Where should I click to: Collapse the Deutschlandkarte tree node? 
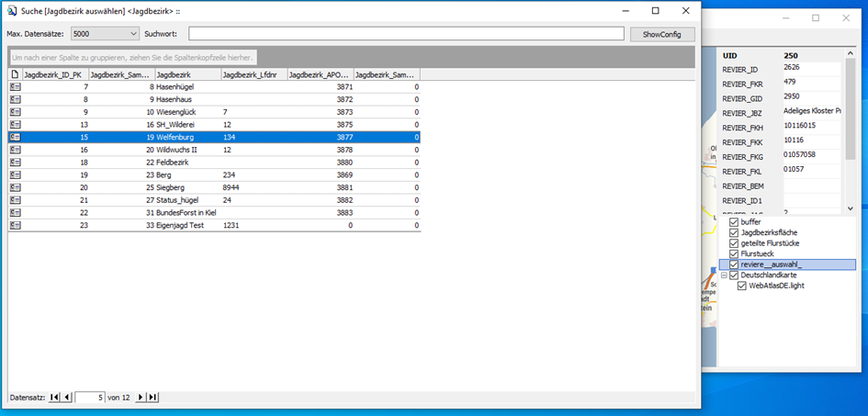tap(723, 275)
